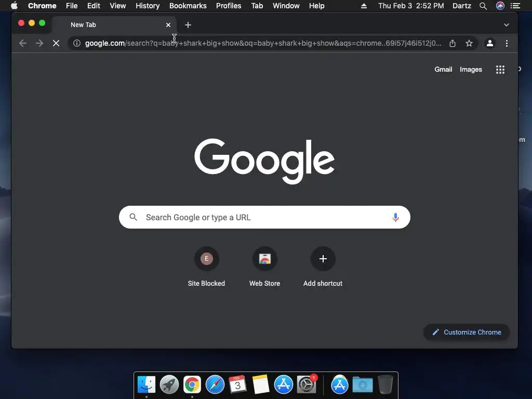
Task: Click the eject icon in menu bar
Action: pos(364,6)
